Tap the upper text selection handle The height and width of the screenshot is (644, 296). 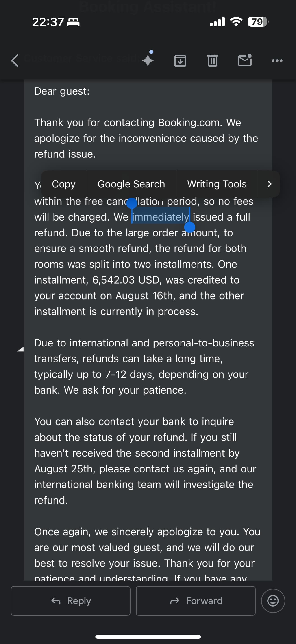click(132, 203)
